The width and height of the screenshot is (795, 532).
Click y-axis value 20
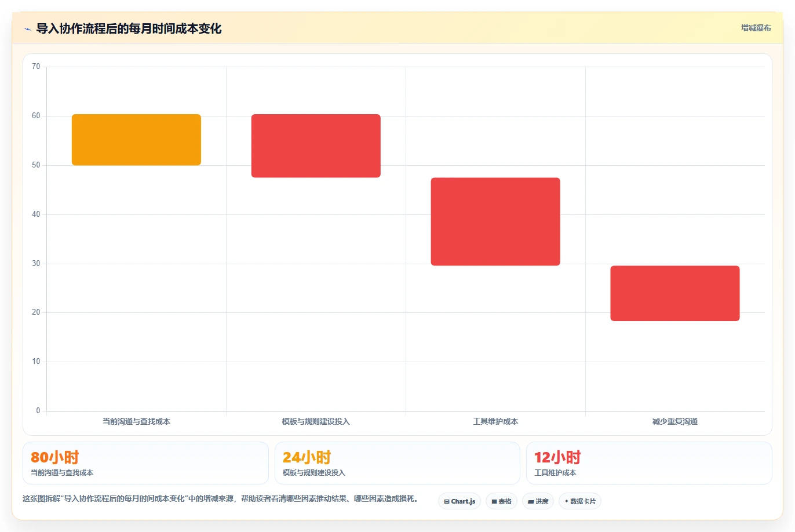36,312
